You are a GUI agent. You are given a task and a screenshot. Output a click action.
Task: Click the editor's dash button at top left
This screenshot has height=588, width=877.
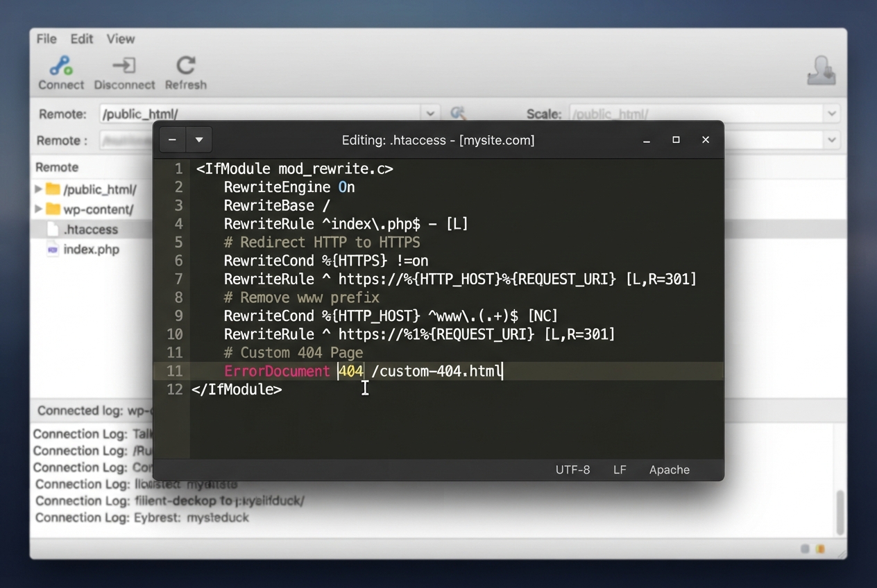coord(172,140)
